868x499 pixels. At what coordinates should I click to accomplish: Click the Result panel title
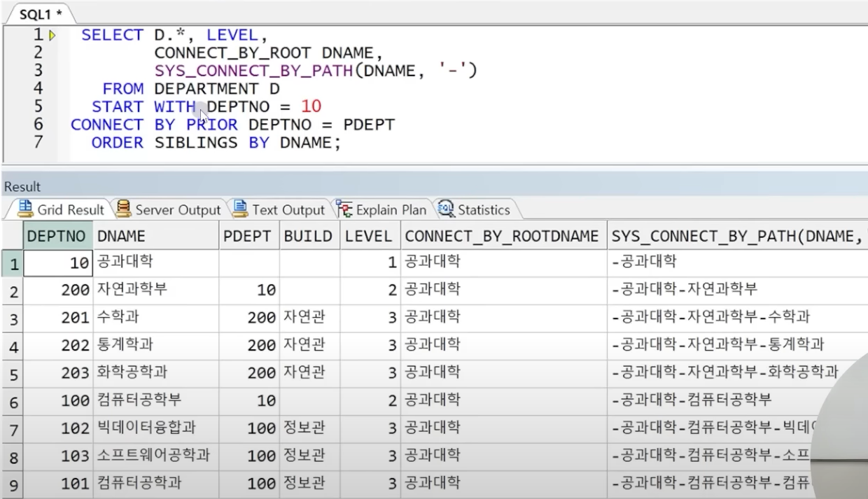(22, 187)
